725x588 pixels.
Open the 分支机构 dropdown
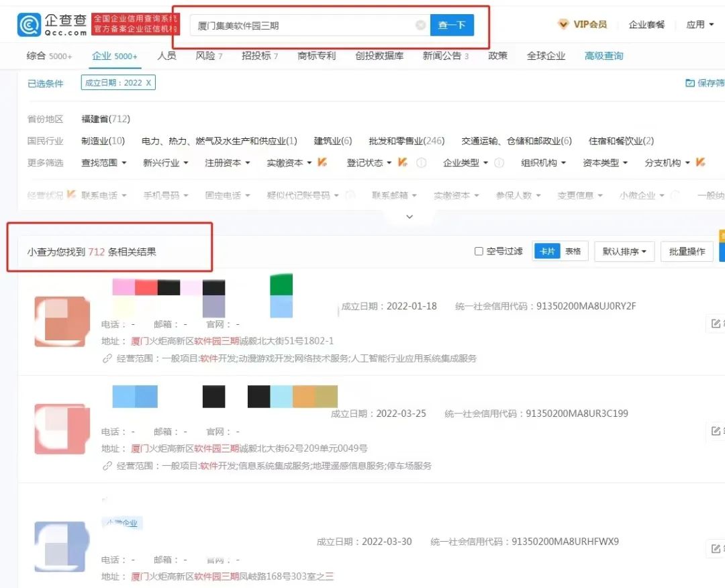(x=667, y=162)
